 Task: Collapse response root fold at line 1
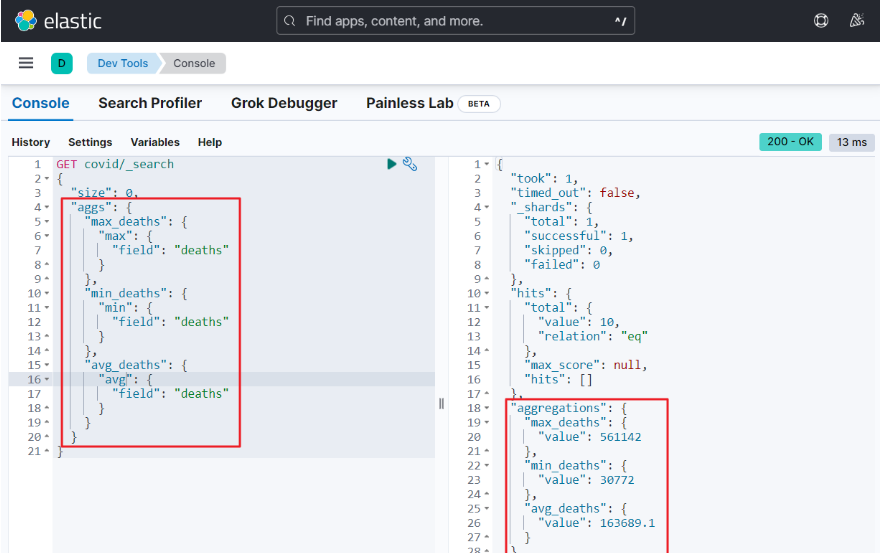487,164
